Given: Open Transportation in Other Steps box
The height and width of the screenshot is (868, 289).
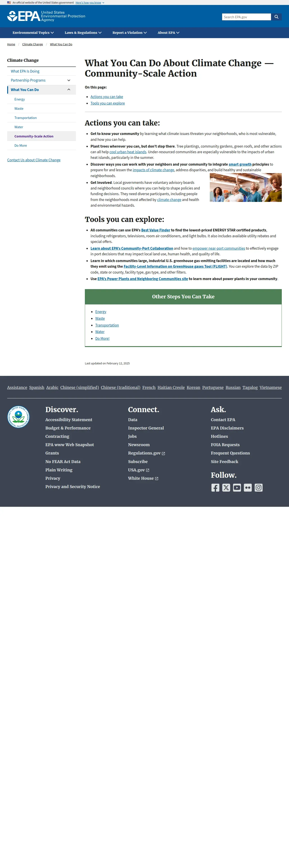Looking at the screenshot, I should point(107,325).
